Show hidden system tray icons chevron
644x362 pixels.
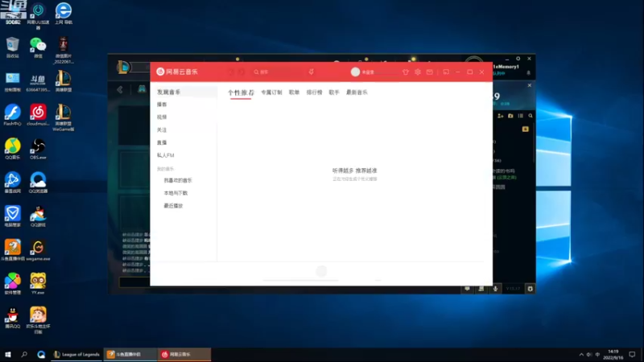(x=581, y=355)
